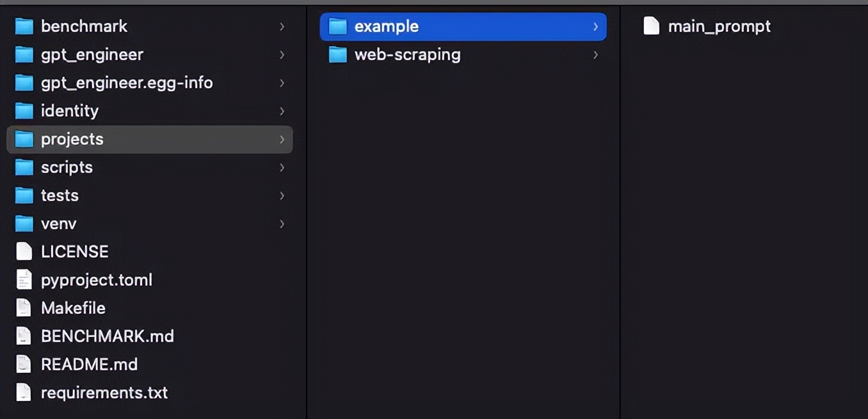This screenshot has height=419, width=868.
Task: Click the requirements.txt file icon
Action: [24, 393]
